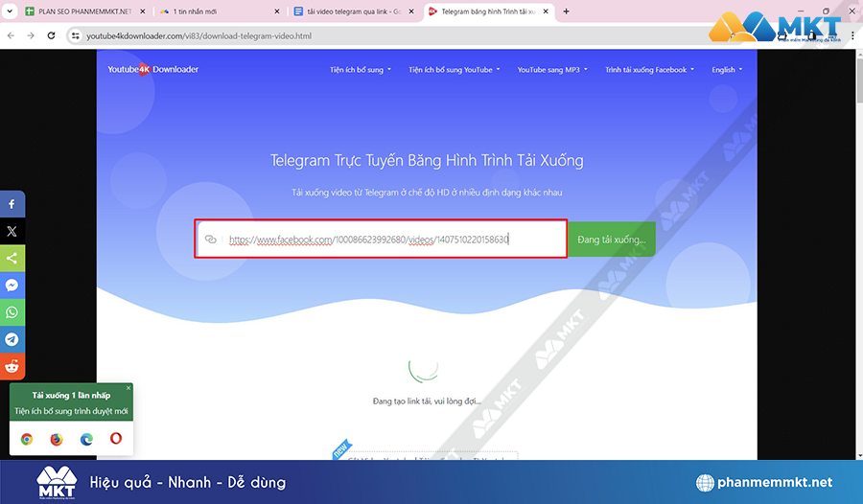This screenshot has height=504, width=863.
Task: Click the video URL input field
Action: (x=381, y=239)
